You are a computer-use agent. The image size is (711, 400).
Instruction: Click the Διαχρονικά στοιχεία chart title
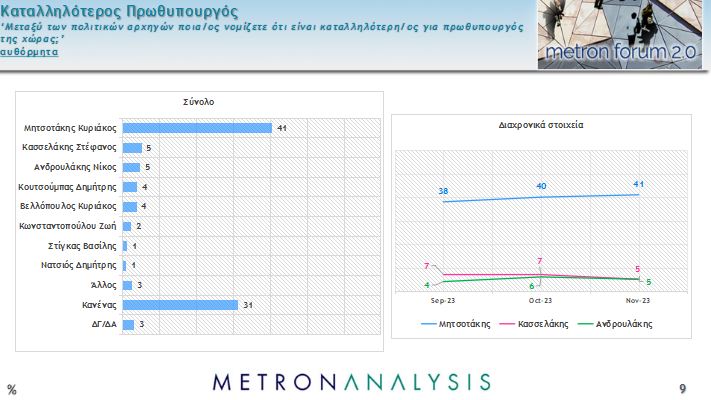pyautogui.click(x=541, y=127)
